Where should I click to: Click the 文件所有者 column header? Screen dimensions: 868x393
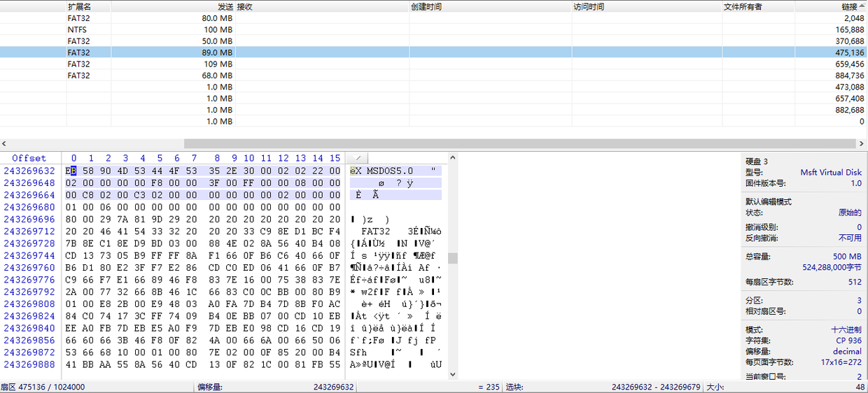pos(743,6)
